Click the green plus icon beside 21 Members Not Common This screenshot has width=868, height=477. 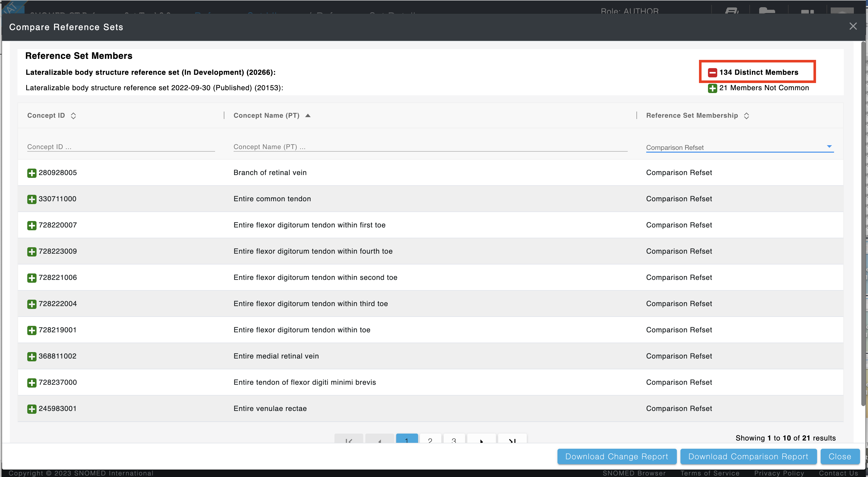[712, 88]
